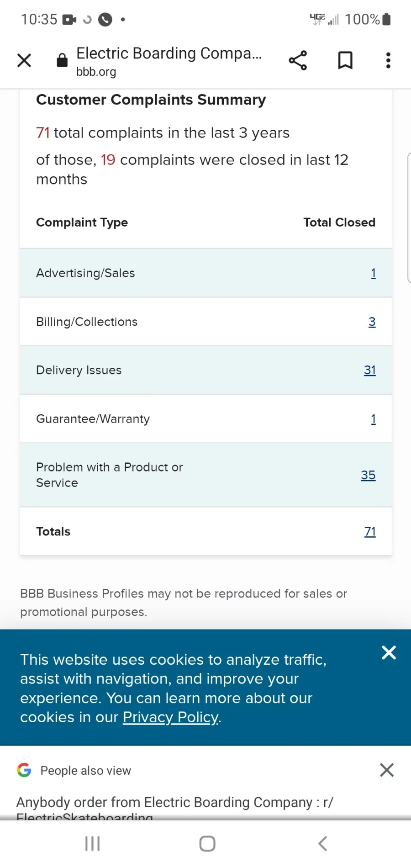
Task: Tap the Google logo icon
Action: (24, 770)
